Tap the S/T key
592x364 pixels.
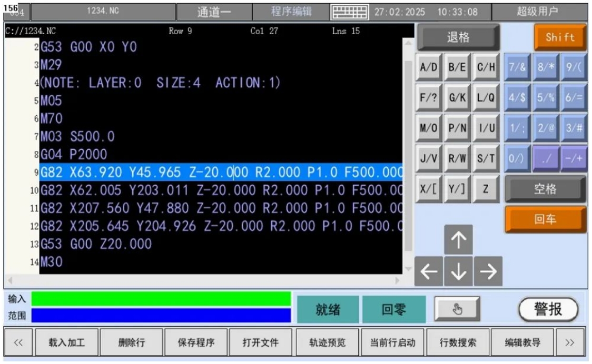click(x=486, y=158)
